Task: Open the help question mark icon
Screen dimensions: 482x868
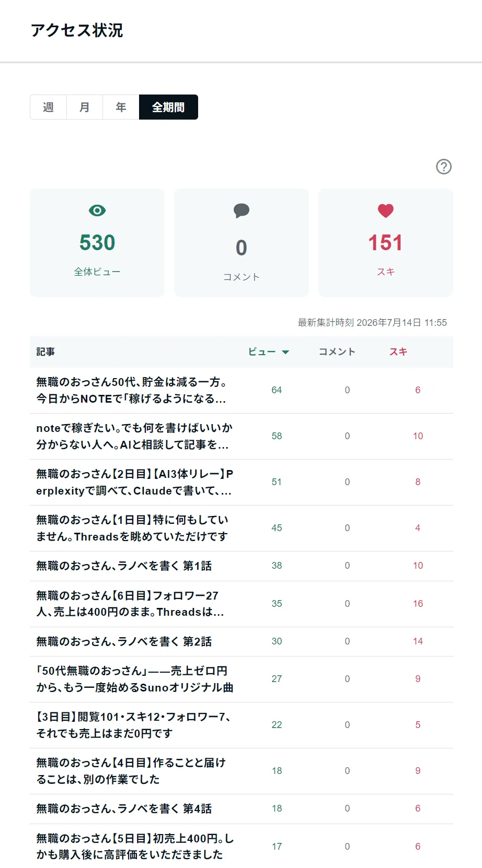Action: 444,167
